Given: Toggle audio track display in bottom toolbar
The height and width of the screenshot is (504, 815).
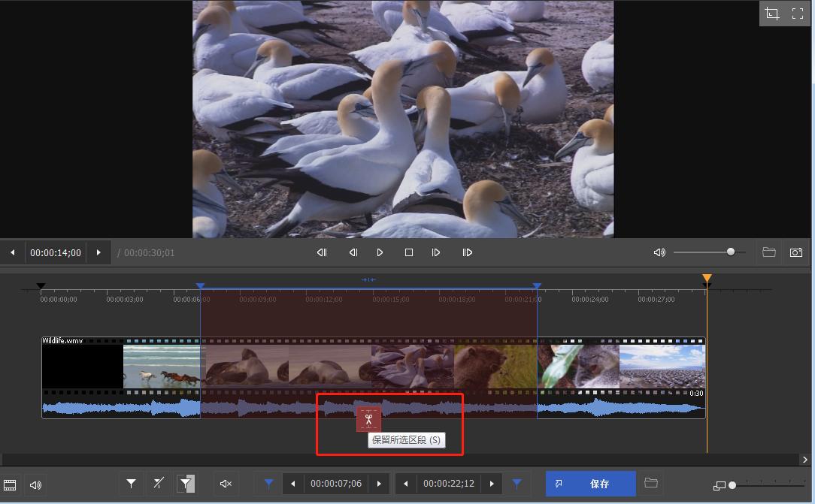Looking at the screenshot, I should (x=35, y=484).
